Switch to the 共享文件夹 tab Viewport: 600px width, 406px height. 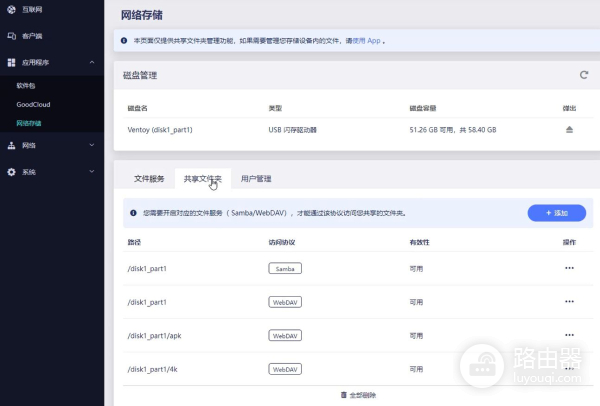click(203, 179)
